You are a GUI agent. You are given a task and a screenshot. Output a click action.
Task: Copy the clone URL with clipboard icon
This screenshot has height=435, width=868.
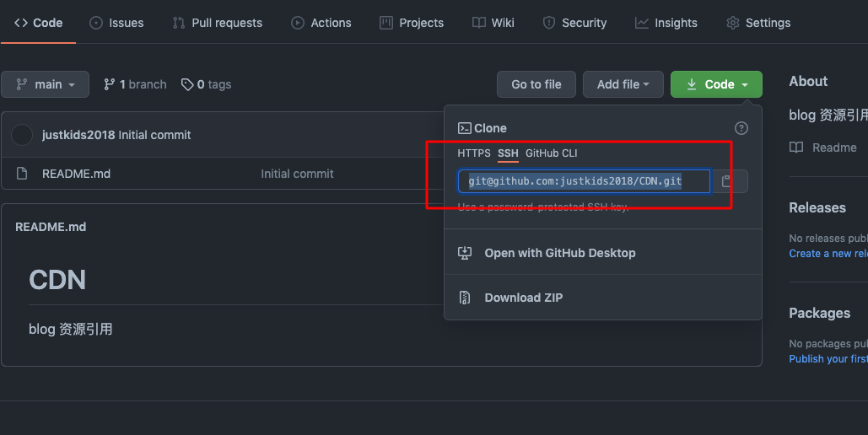[x=729, y=181]
